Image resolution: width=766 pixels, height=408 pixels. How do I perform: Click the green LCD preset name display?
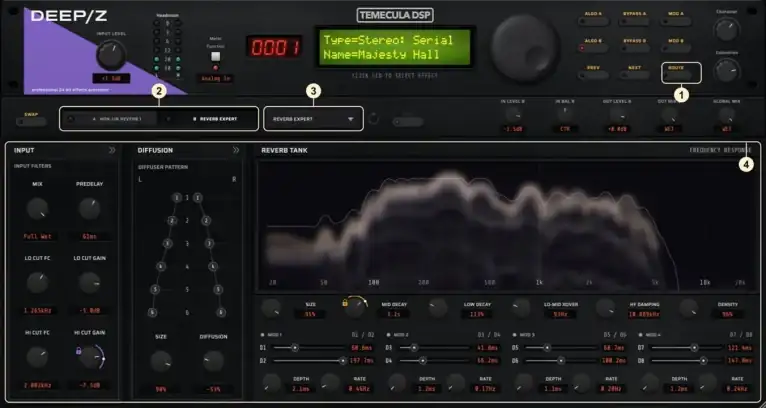[395, 47]
